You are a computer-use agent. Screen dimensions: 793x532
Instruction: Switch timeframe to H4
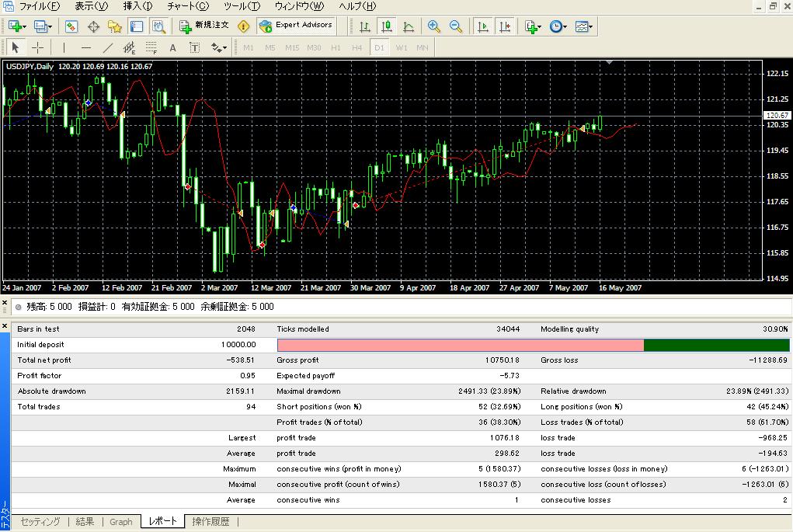tap(357, 47)
